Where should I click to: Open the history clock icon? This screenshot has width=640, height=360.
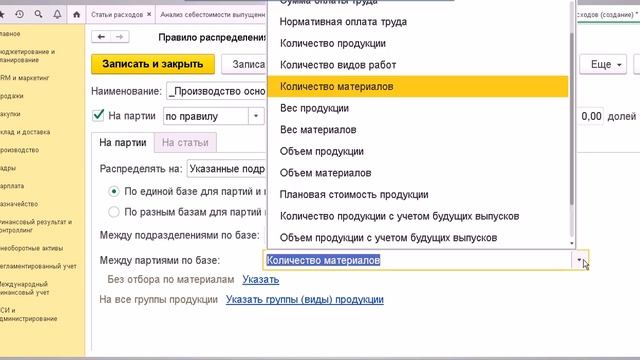[19, 14]
